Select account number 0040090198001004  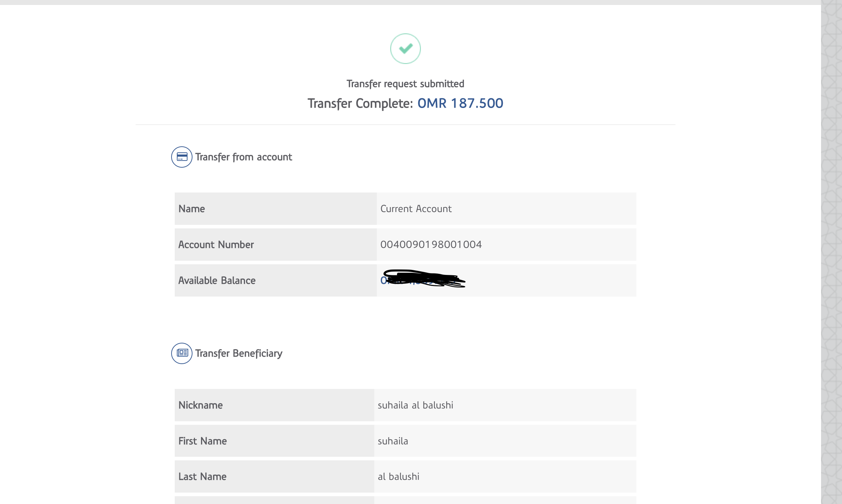tap(431, 245)
